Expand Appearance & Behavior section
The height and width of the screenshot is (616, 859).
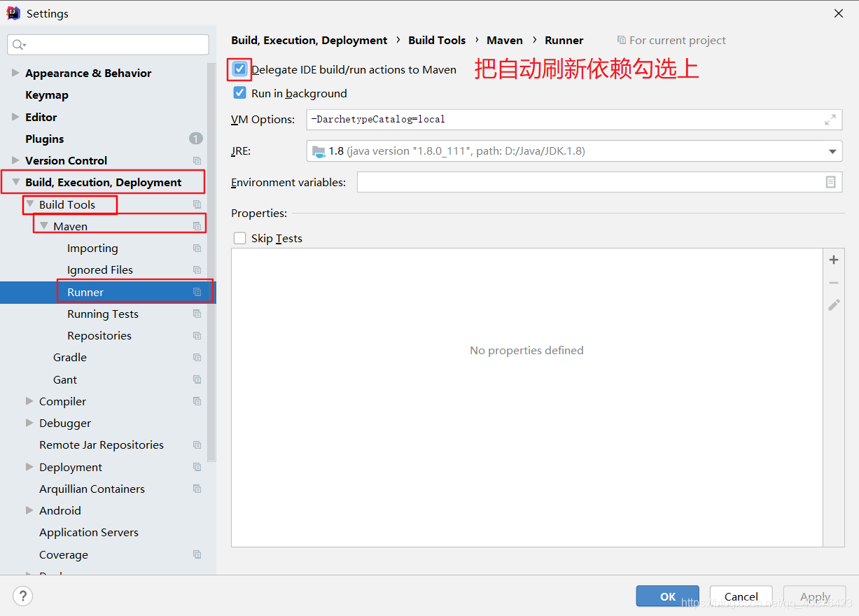[15, 73]
